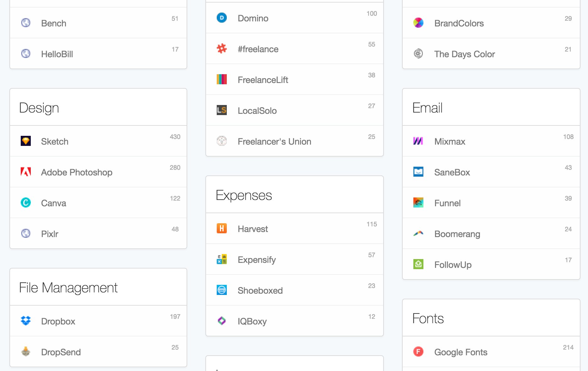Click the Shoeboxed blue icon
Viewport: 588px width, 371px height.
(x=222, y=290)
